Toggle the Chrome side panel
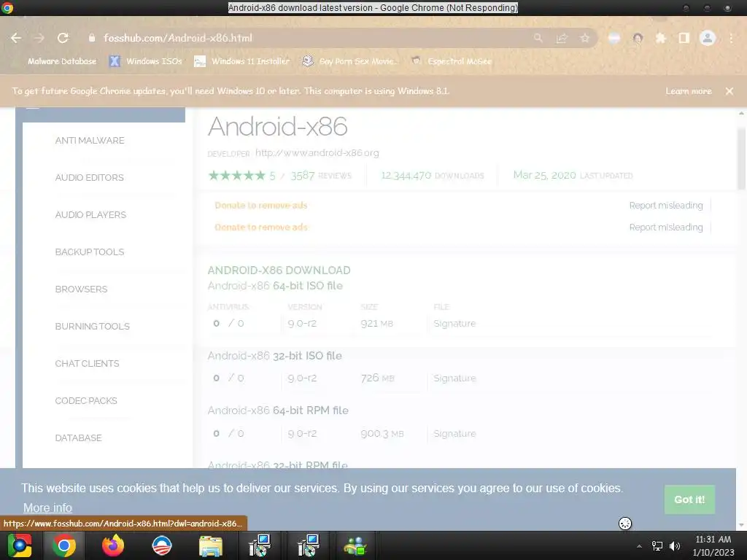 click(x=684, y=38)
